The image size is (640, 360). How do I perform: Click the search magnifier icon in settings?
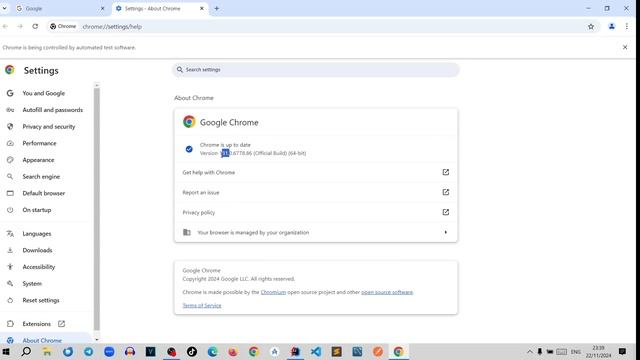point(180,70)
